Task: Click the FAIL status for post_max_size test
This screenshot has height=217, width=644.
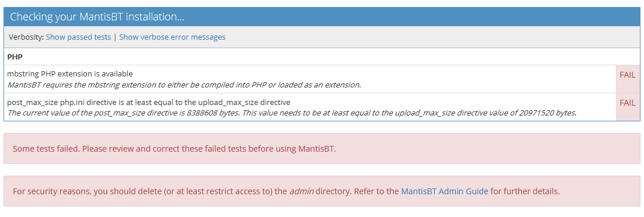Action: pos(628,103)
